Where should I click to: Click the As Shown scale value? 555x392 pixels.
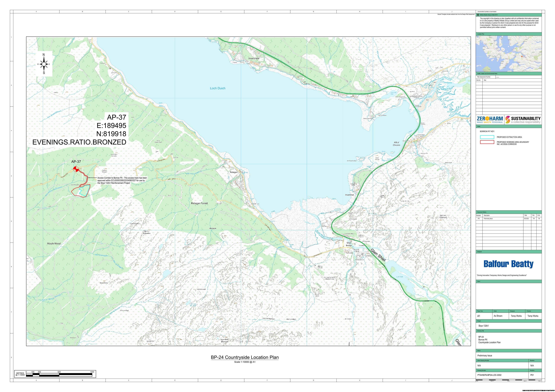click(x=498, y=316)
